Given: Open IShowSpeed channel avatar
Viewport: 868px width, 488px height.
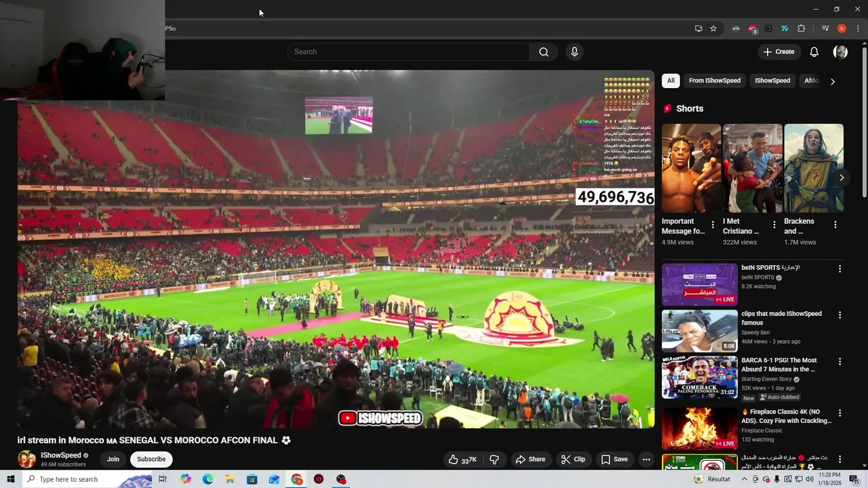Looking at the screenshot, I should tap(26, 460).
